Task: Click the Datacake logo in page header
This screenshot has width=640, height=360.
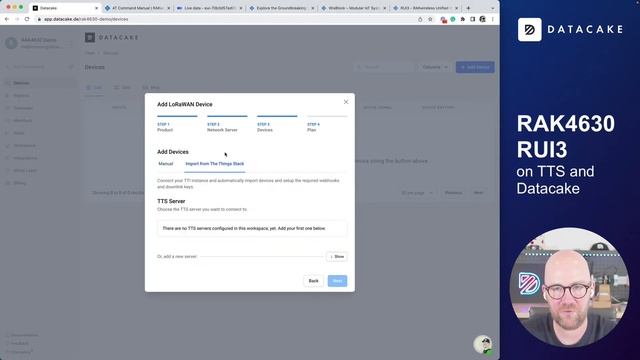Action: click(x=112, y=38)
